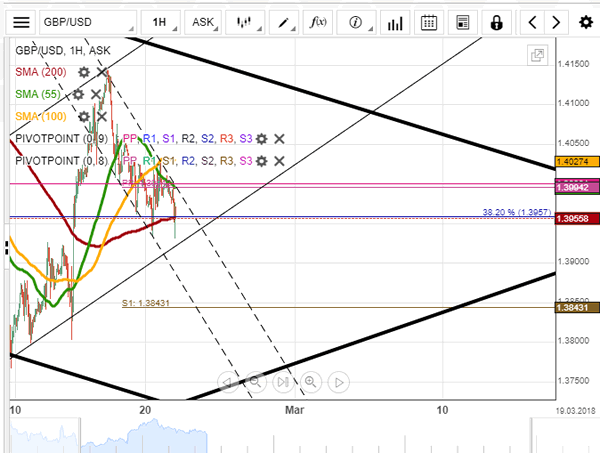Click the bar chart volume icon
The width and height of the screenshot is (600, 453).
click(x=395, y=23)
